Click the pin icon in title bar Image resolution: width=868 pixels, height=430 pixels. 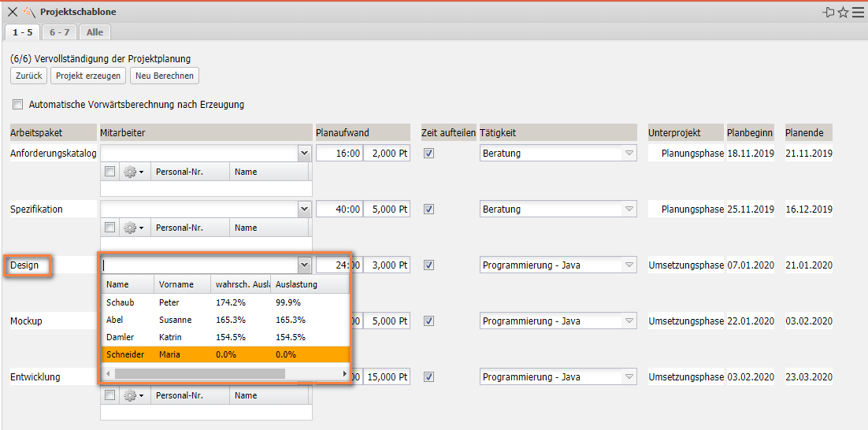pos(828,12)
